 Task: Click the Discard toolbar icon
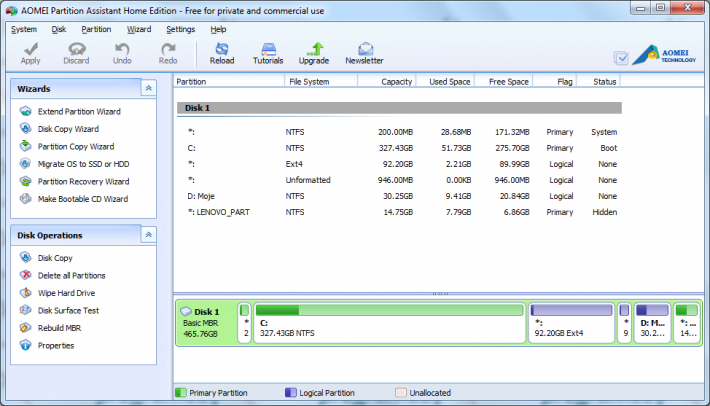click(77, 48)
